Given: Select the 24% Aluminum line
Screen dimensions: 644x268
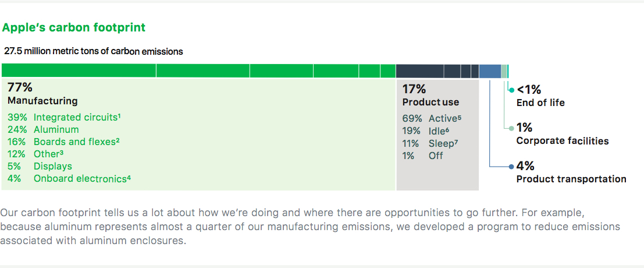Looking at the screenshot, I should [43, 129].
